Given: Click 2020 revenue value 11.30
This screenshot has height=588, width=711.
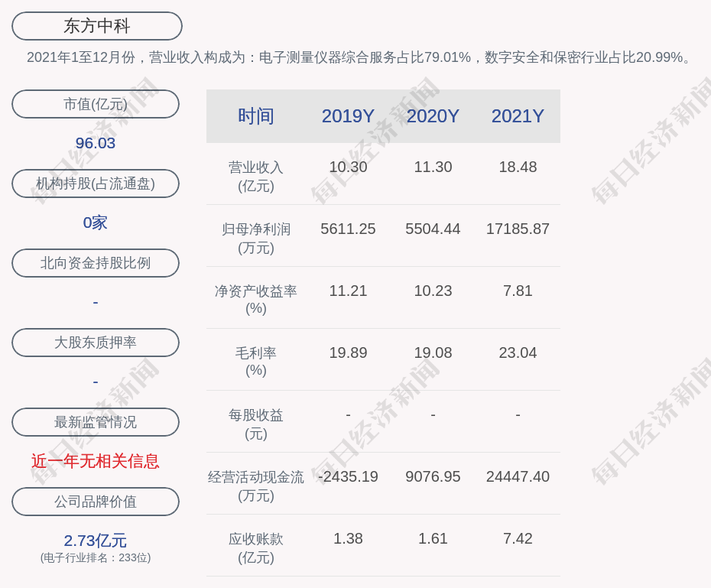Looking at the screenshot, I should (x=433, y=167).
